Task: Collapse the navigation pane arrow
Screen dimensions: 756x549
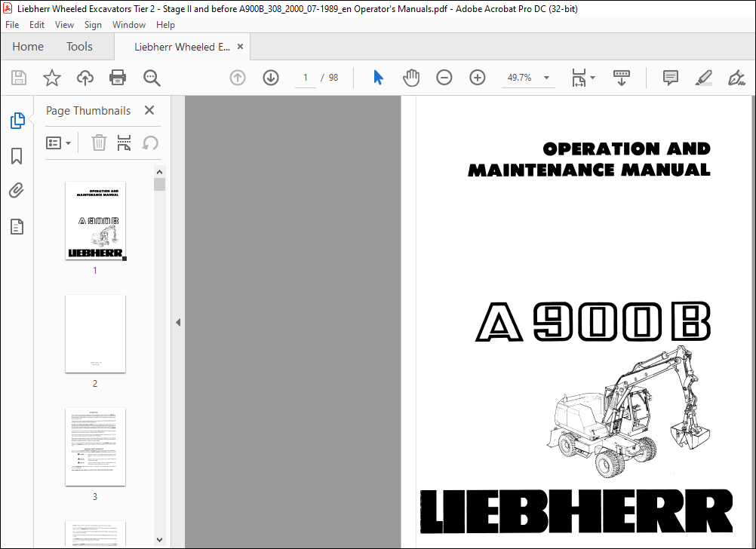Action: [x=178, y=322]
